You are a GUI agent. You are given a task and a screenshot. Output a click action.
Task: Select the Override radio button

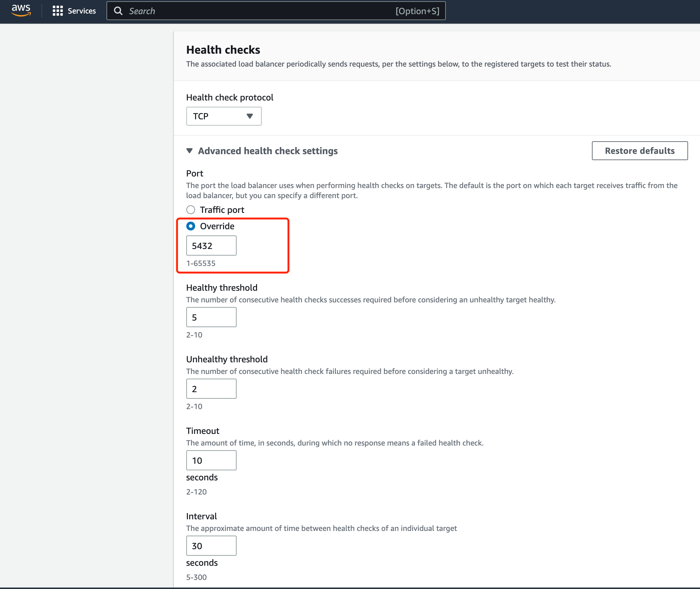(x=190, y=226)
